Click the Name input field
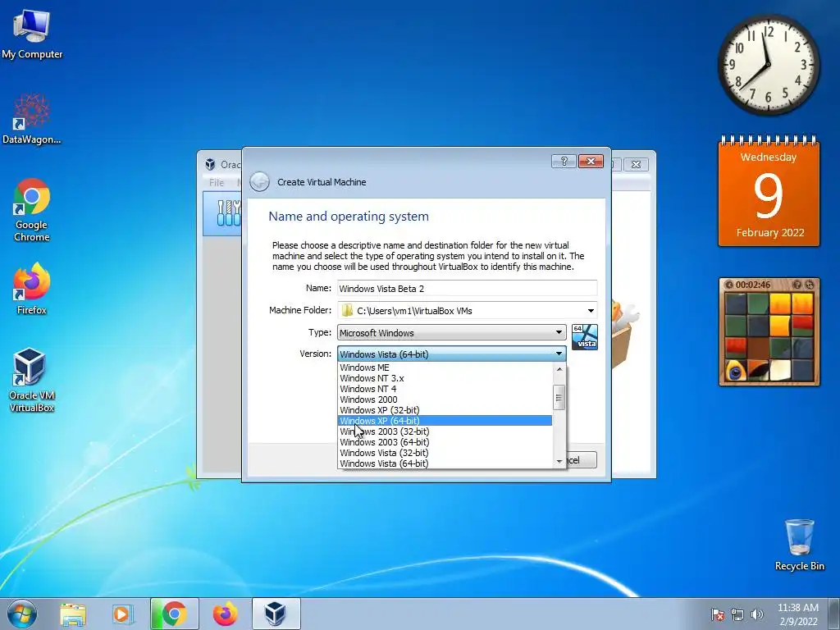This screenshot has width=840, height=630. coord(467,288)
